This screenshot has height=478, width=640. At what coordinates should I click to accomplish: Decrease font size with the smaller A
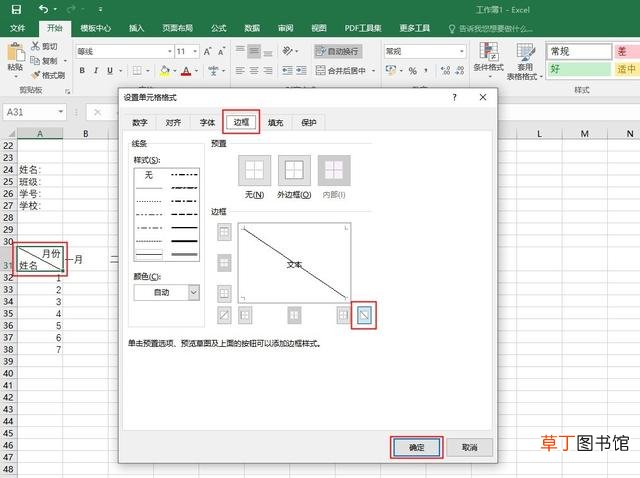coord(221,51)
